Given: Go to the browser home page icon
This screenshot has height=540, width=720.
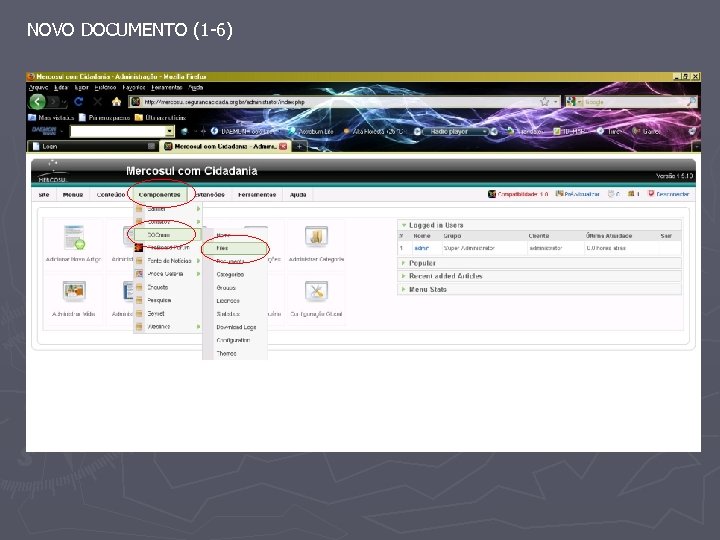Looking at the screenshot, I should coord(117,101).
